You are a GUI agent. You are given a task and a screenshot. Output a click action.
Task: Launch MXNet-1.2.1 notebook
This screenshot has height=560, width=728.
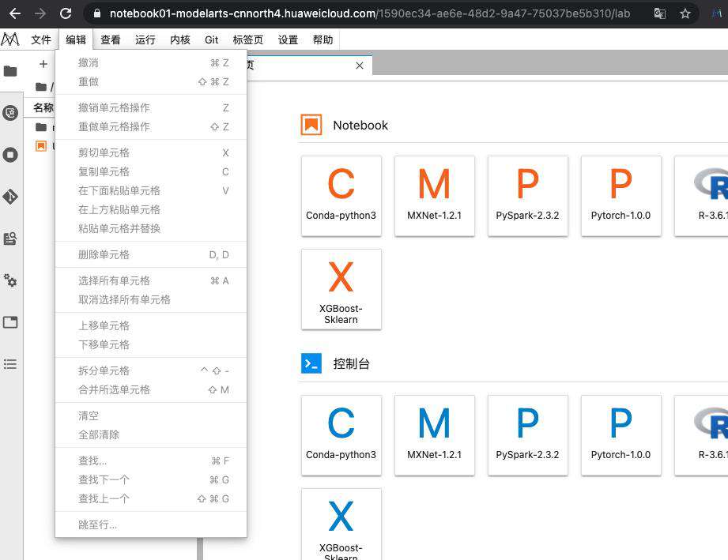435,196
